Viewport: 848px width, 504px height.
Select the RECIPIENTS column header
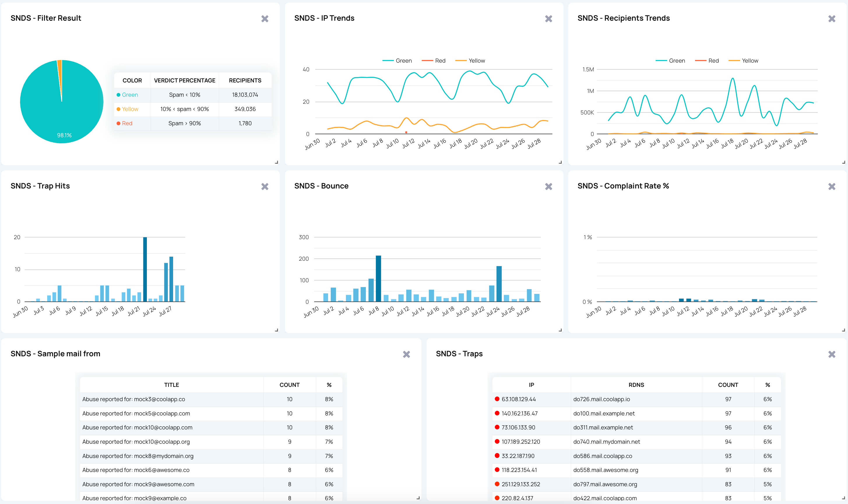(x=245, y=80)
